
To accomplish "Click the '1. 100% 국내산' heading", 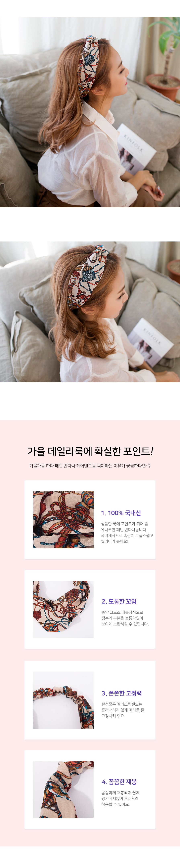I will pyautogui.click(x=121, y=513).
